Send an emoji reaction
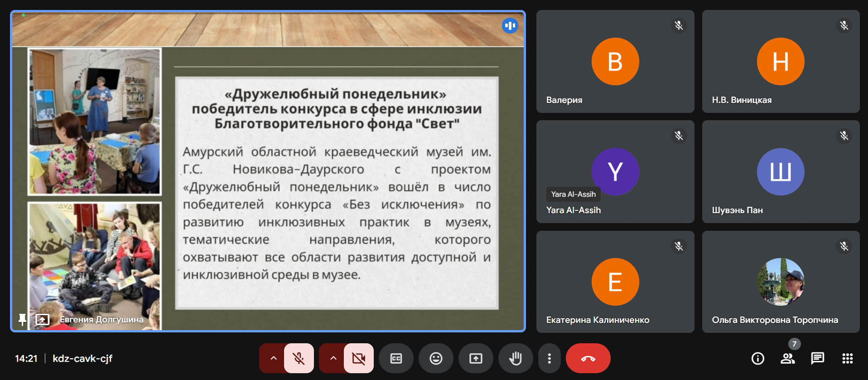The width and height of the screenshot is (868, 380). (x=436, y=358)
